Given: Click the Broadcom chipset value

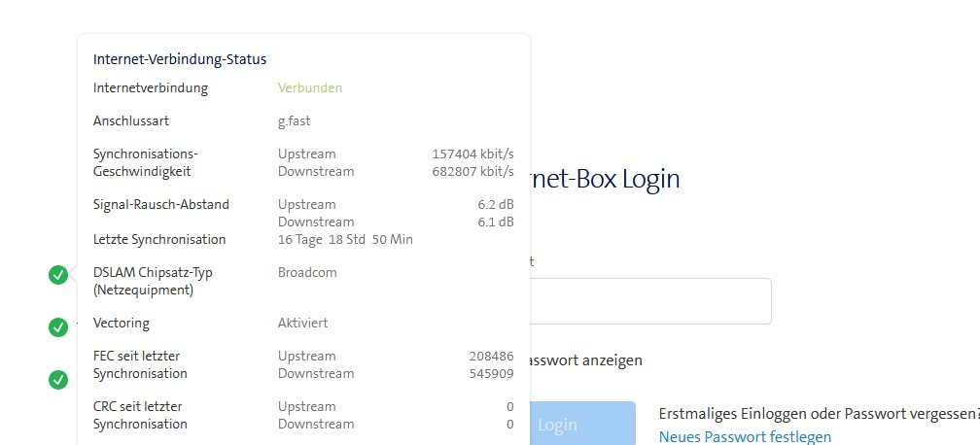Looking at the screenshot, I should (x=307, y=273).
